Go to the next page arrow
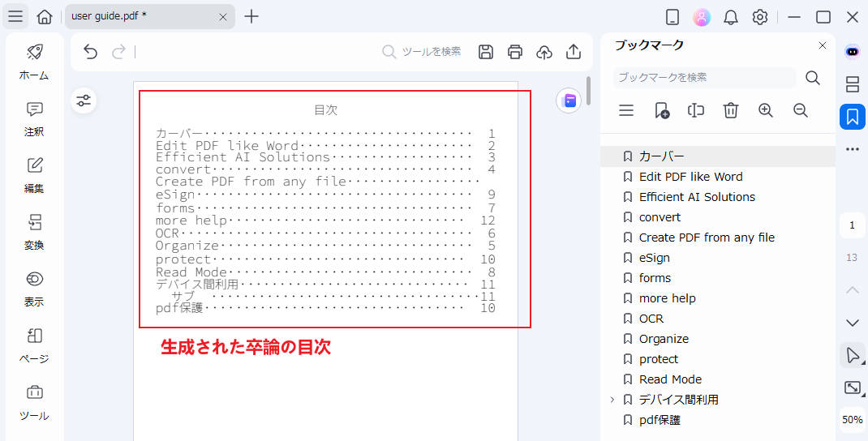The image size is (868, 441). (852, 323)
